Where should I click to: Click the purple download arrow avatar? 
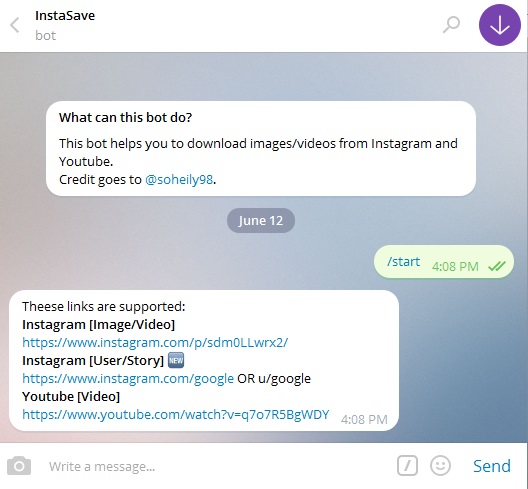click(x=500, y=25)
